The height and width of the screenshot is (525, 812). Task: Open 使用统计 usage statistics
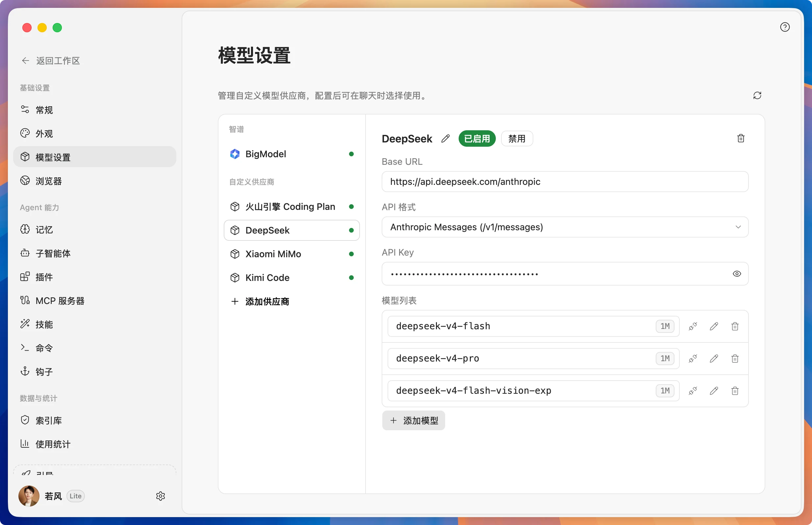coord(94,444)
